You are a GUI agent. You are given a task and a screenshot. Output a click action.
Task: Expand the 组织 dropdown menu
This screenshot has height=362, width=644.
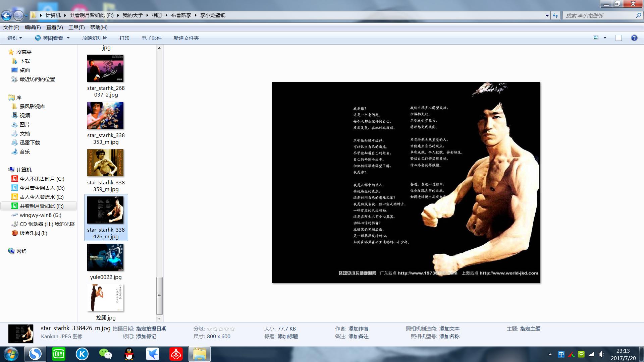click(14, 38)
